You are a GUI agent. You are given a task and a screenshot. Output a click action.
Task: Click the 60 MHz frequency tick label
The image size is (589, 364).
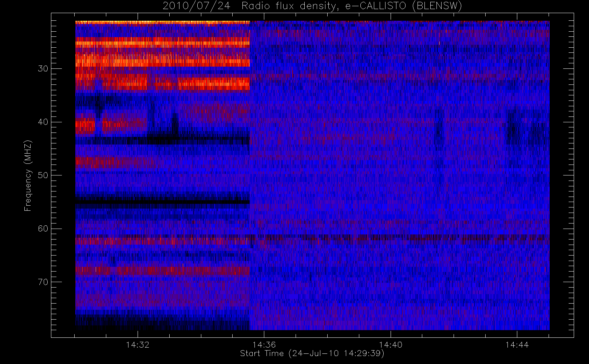pyautogui.click(x=43, y=229)
